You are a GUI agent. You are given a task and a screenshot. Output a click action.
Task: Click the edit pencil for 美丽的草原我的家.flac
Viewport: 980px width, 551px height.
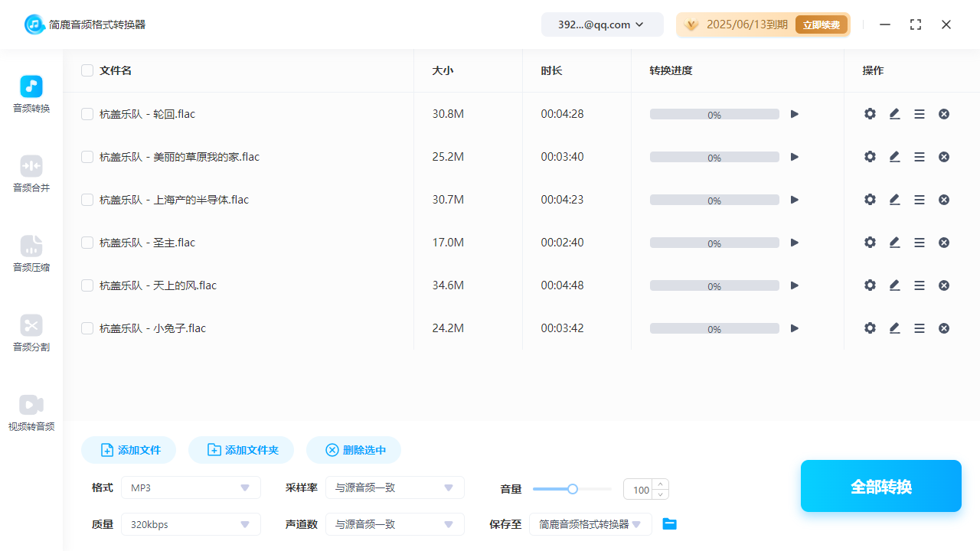point(894,157)
